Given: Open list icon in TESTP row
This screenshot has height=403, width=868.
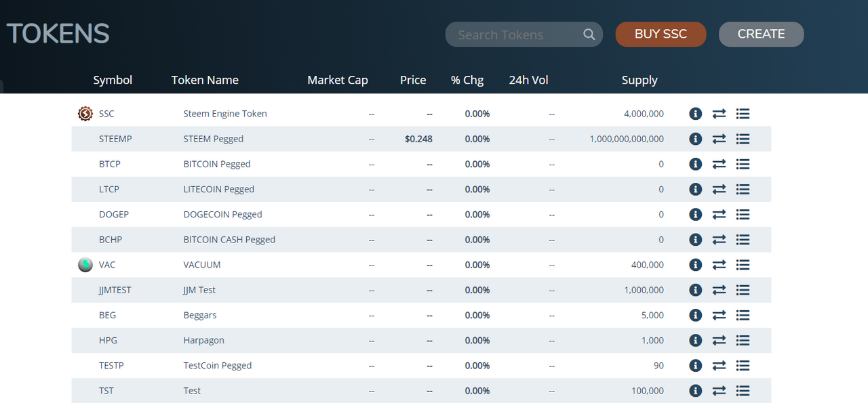Looking at the screenshot, I should [743, 365].
